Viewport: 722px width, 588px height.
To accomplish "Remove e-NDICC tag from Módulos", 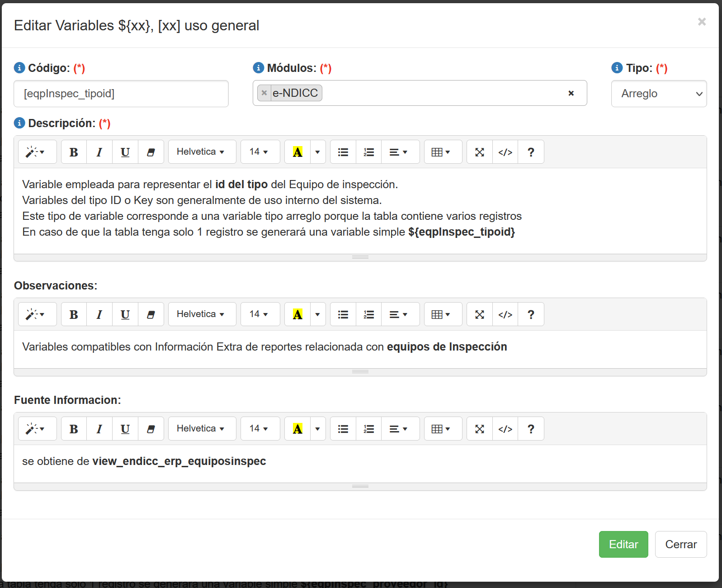I will tap(264, 93).
